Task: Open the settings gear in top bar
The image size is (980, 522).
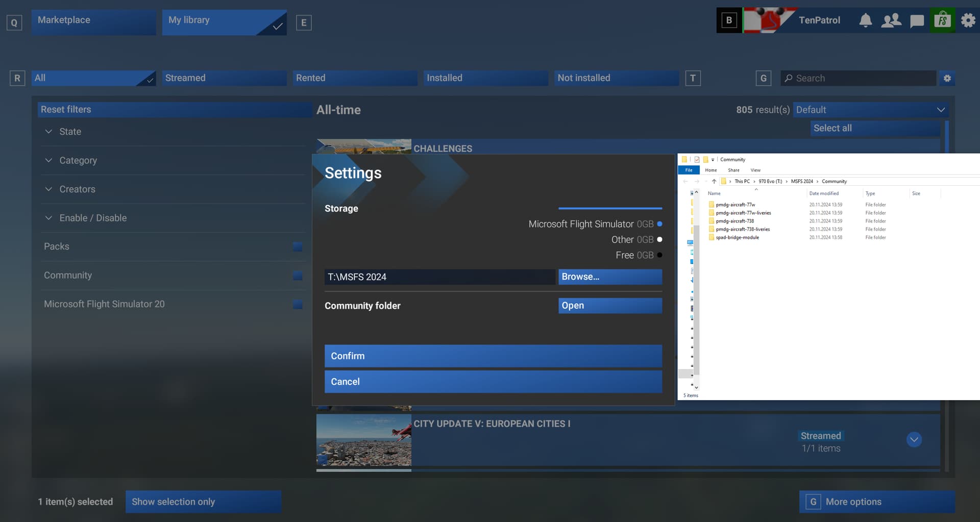Action: 968,20
